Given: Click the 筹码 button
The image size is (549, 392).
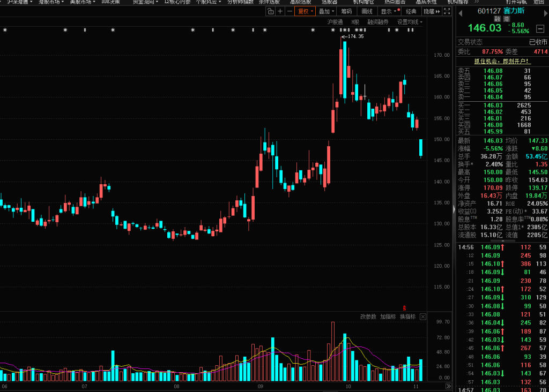Looking at the screenshot, I should pyautogui.click(x=347, y=11).
